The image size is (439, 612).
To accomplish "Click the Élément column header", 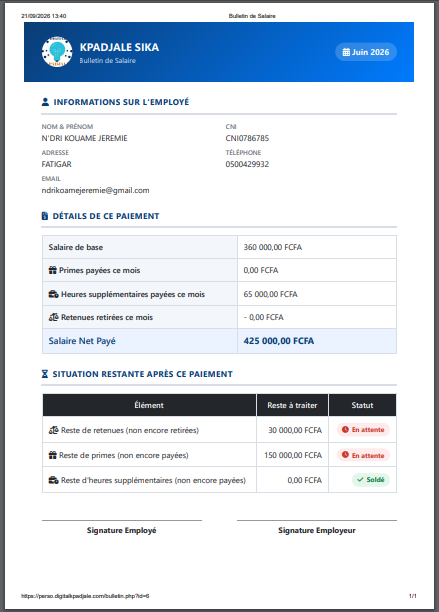I will point(149,405).
